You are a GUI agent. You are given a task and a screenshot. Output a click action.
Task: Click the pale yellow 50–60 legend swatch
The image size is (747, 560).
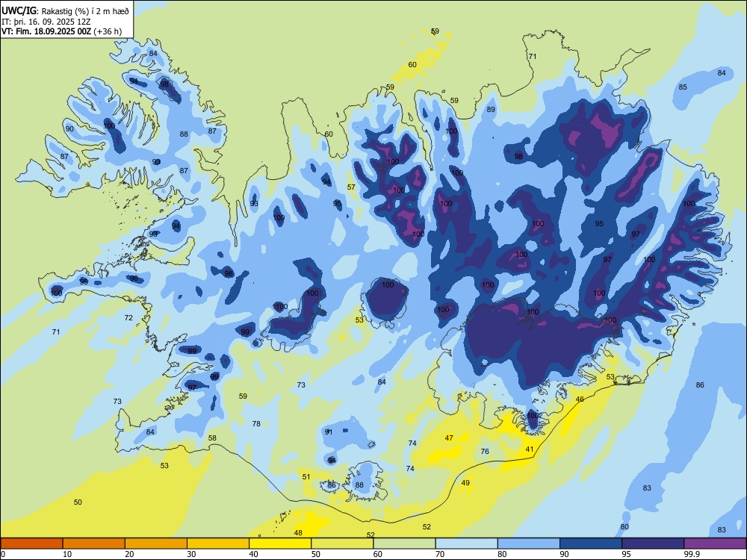[342, 544]
